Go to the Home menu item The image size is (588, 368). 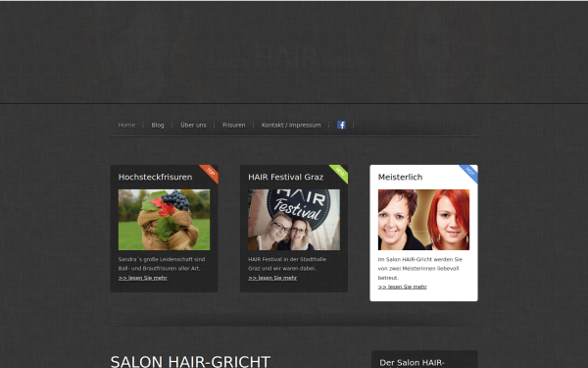126,125
